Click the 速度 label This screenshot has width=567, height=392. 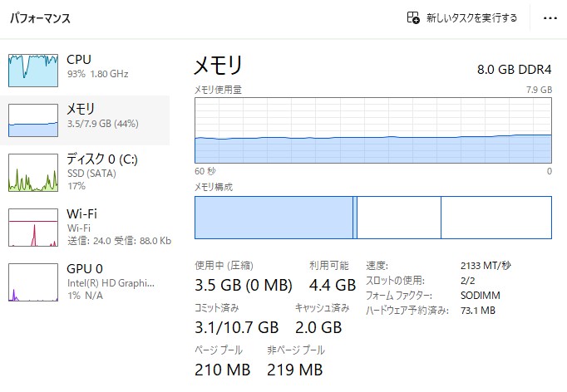tap(377, 266)
